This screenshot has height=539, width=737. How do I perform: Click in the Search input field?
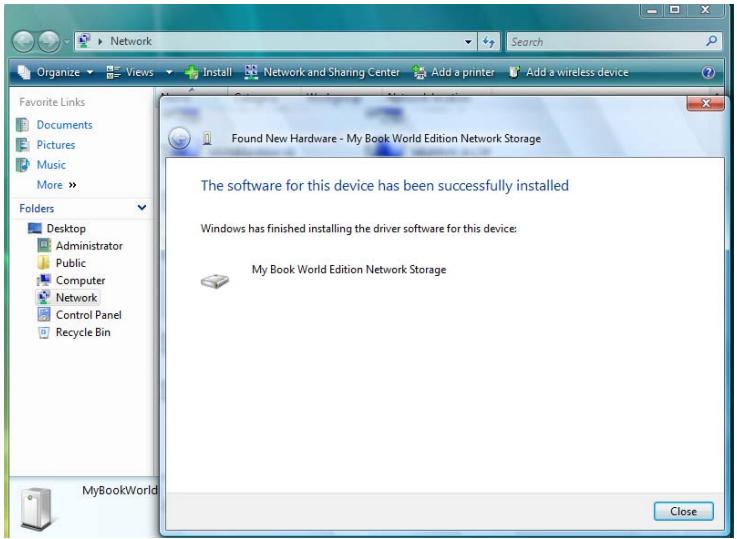click(x=605, y=42)
